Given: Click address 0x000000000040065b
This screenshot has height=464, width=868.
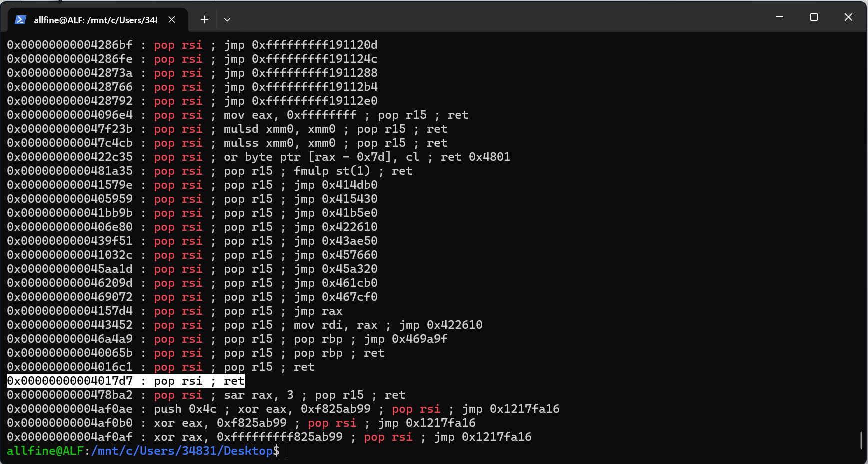Looking at the screenshot, I should (x=70, y=353).
